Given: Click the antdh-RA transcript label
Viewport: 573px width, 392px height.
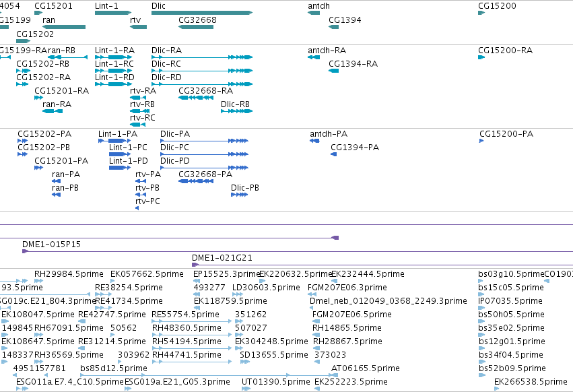Looking at the screenshot, I should coord(327,50).
